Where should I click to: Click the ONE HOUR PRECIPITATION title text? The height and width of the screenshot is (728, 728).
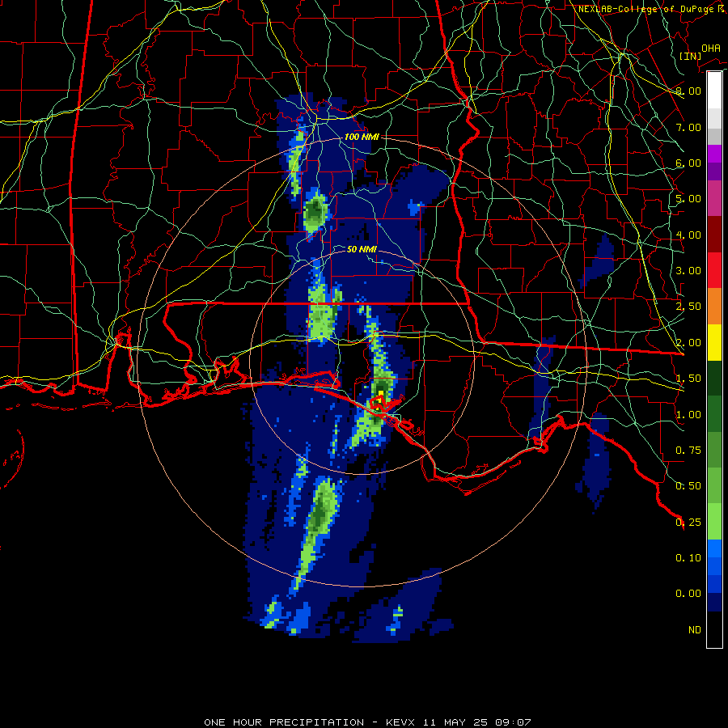point(284,722)
